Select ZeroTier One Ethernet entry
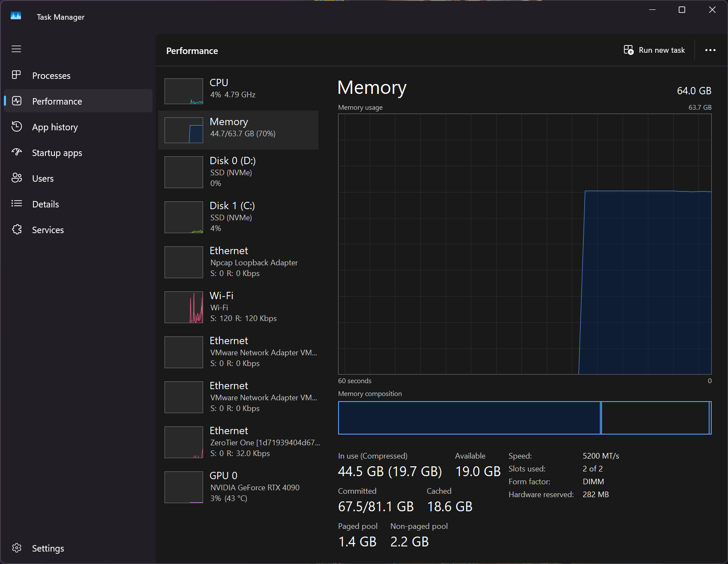The height and width of the screenshot is (564, 728). [x=238, y=442]
